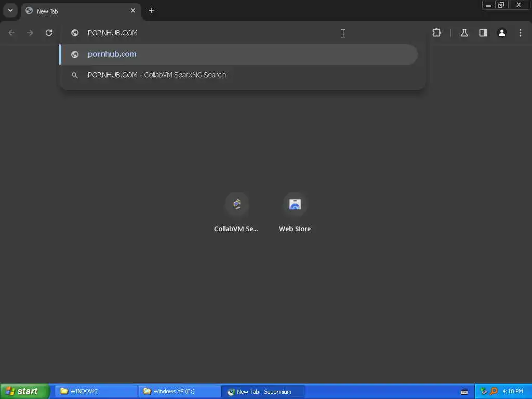Viewport: 532px width, 399px height.
Task: Click the address bar text field
Action: (243, 33)
